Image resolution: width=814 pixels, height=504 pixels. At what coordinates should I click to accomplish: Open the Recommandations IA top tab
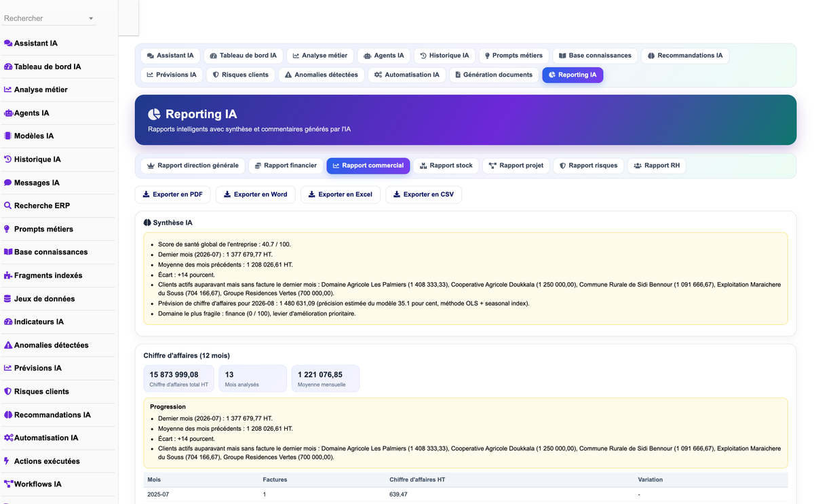click(685, 56)
